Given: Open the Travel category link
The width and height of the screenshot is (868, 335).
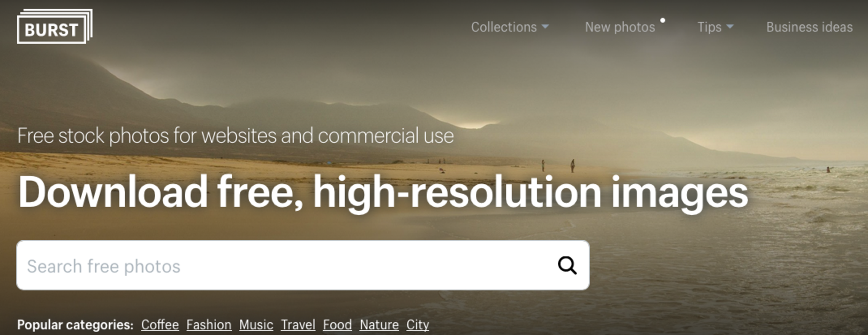Looking at the screenshot, I should [298, 325].
